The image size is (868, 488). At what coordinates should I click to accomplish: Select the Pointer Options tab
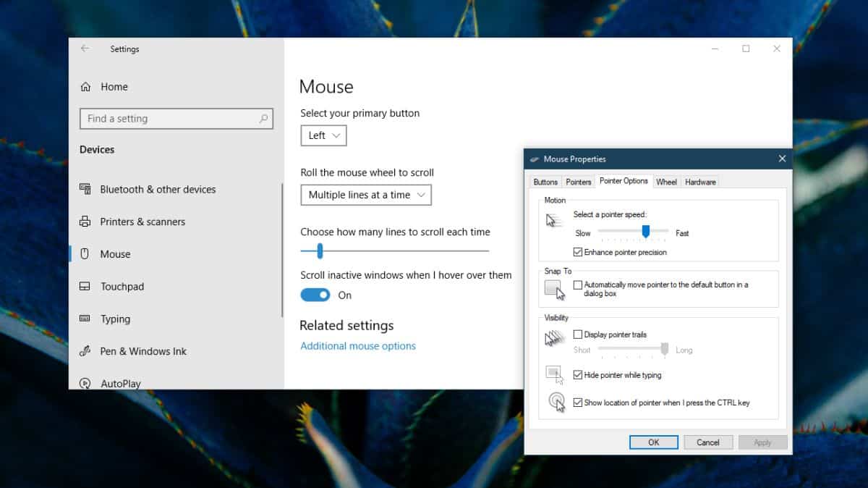click(624, 181)
